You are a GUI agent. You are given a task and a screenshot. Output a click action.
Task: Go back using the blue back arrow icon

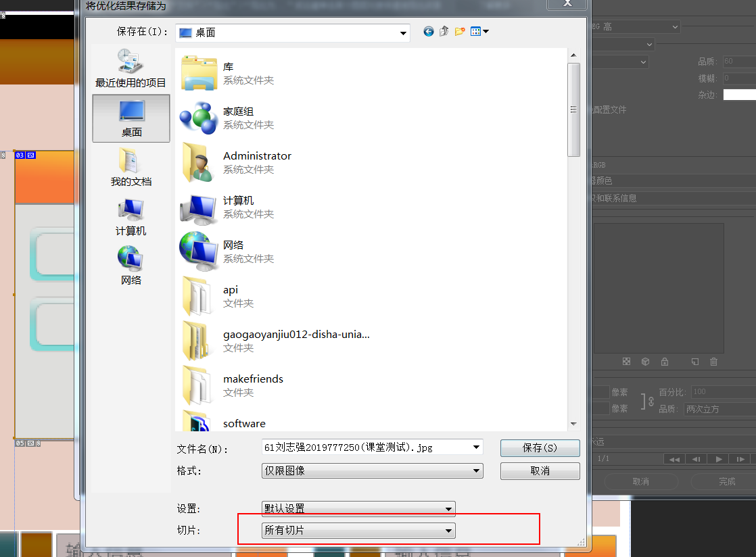point(428,31)
